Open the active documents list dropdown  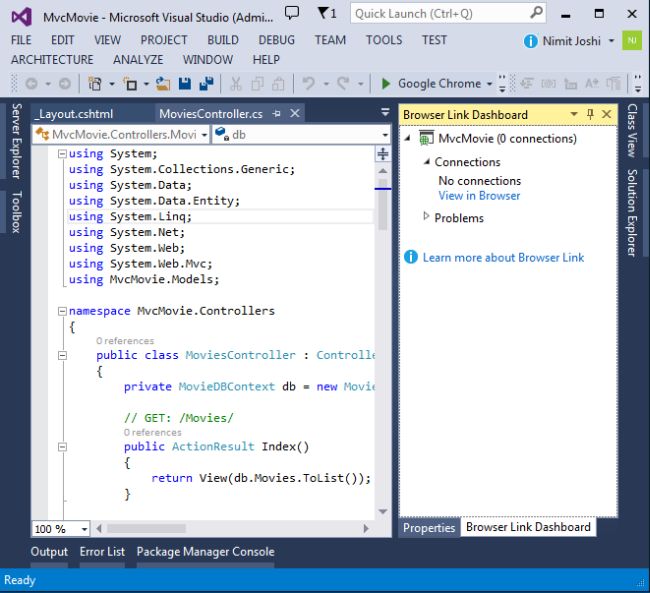[385, 112]
